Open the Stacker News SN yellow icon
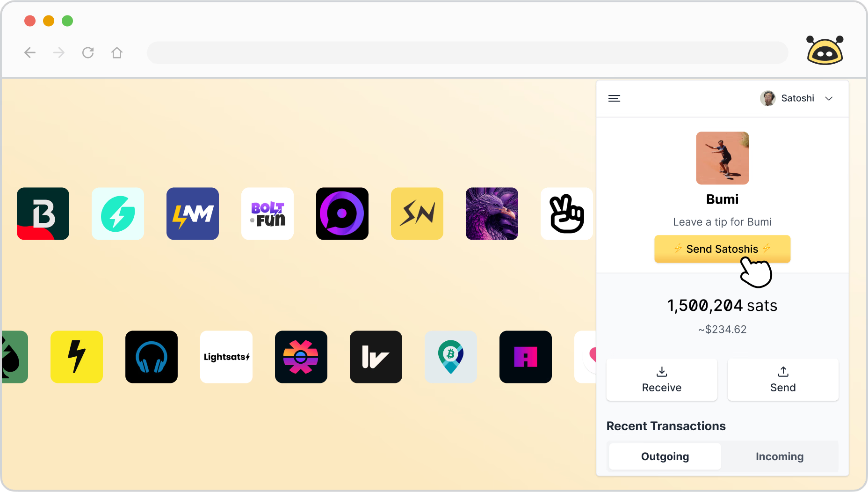Screen dimensions: 868x492 coord(417,214)
